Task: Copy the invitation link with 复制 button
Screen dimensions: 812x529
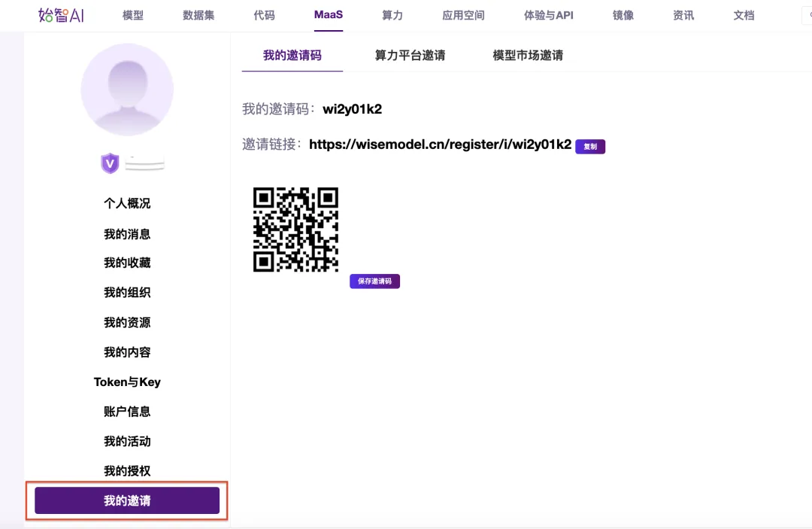Action: 590,147
